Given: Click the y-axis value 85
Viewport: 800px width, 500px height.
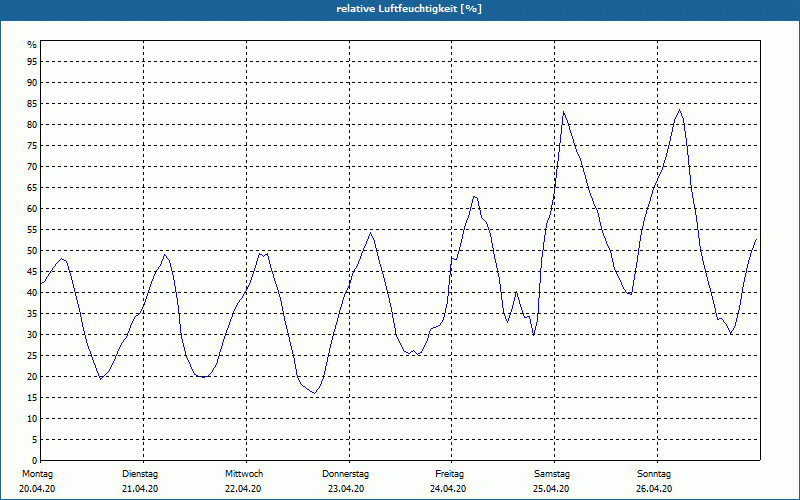Looking at the screenshot, I should point(32,104).
